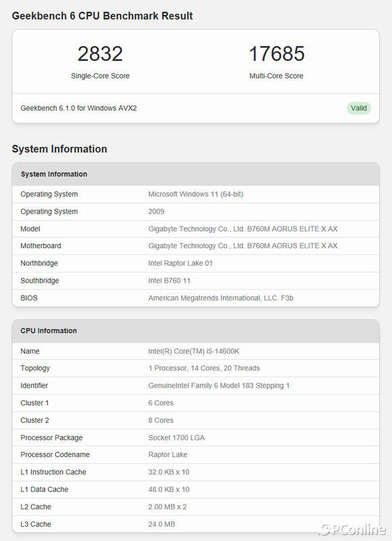Select 1 Processor, 14 Cores, 20 Threads
This screenshot has width=392, height=541.
click(204, 368)
